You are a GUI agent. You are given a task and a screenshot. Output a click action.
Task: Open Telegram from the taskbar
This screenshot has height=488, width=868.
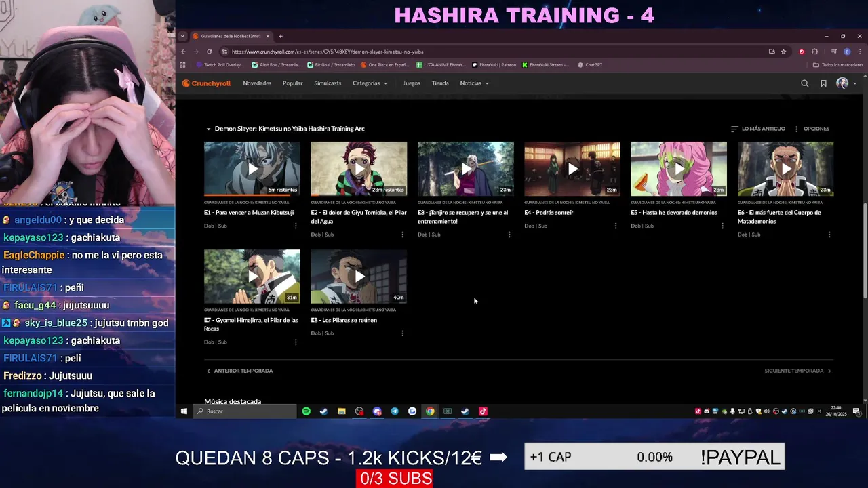click(395, 411)
